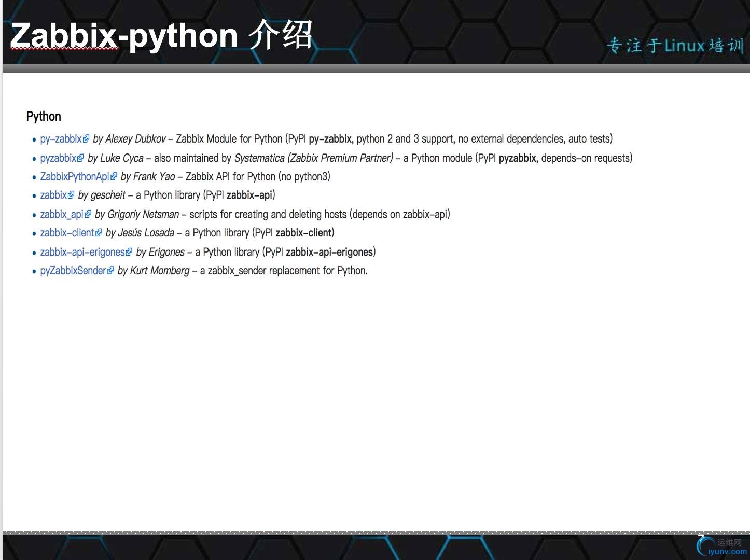Click external-link icon beside py-zabbix
Image resolution: width=750 pixels, height=560 pixels.
click(86, 139)
